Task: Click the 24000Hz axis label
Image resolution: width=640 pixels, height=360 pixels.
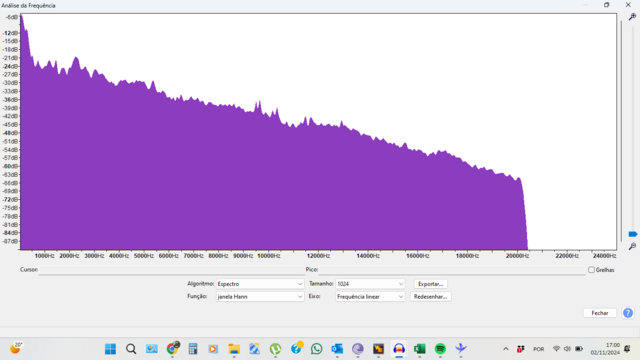Action: [x=604, y=256]
